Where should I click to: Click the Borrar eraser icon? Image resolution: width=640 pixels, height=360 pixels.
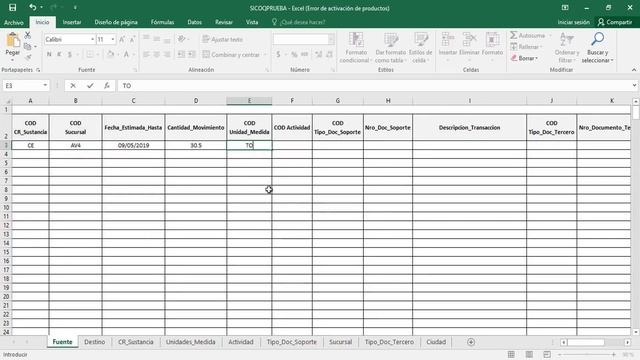[x=514, y=58]
